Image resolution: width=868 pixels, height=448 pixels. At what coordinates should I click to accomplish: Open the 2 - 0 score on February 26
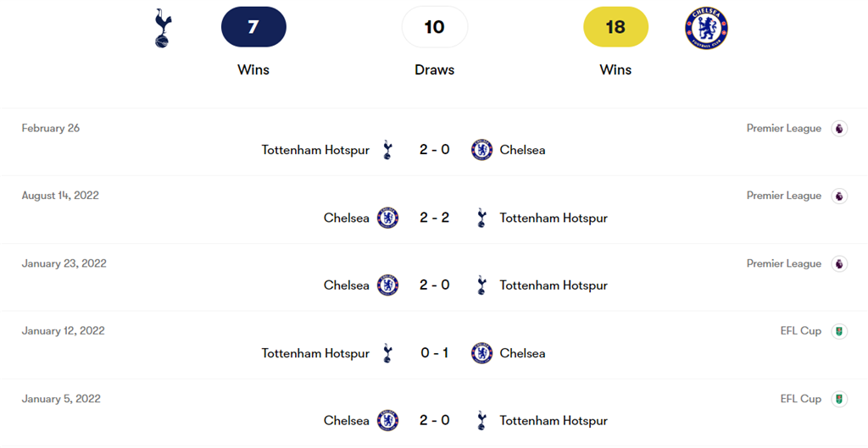[434, 150]
